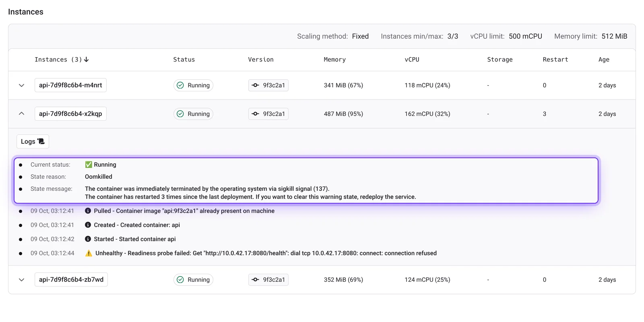644x322 pixels.
Task: Click the Restart column header
Action: 555,60
